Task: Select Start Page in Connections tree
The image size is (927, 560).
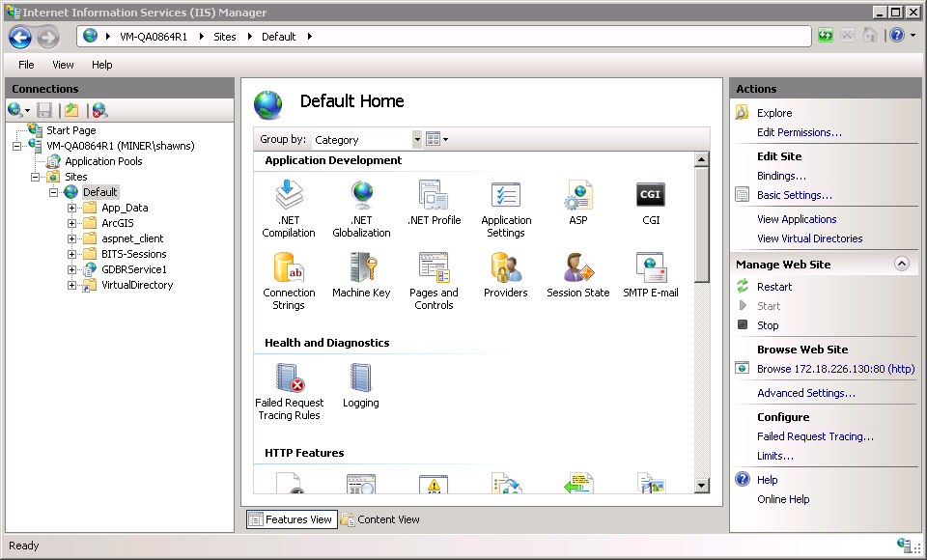Action: (70, 130)
